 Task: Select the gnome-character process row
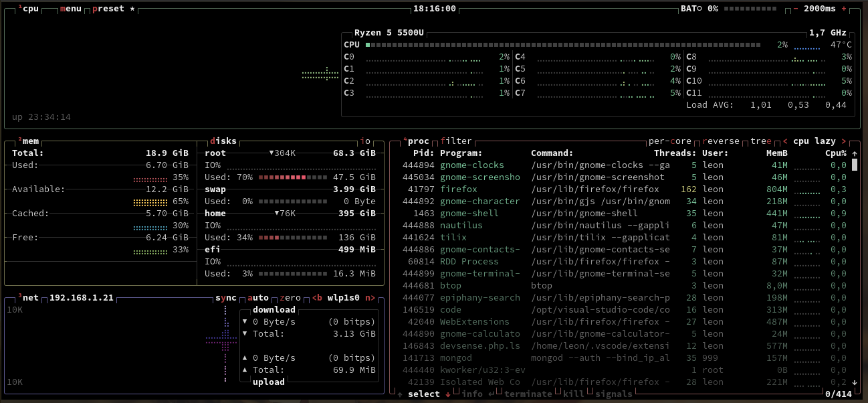coord(625,201)
